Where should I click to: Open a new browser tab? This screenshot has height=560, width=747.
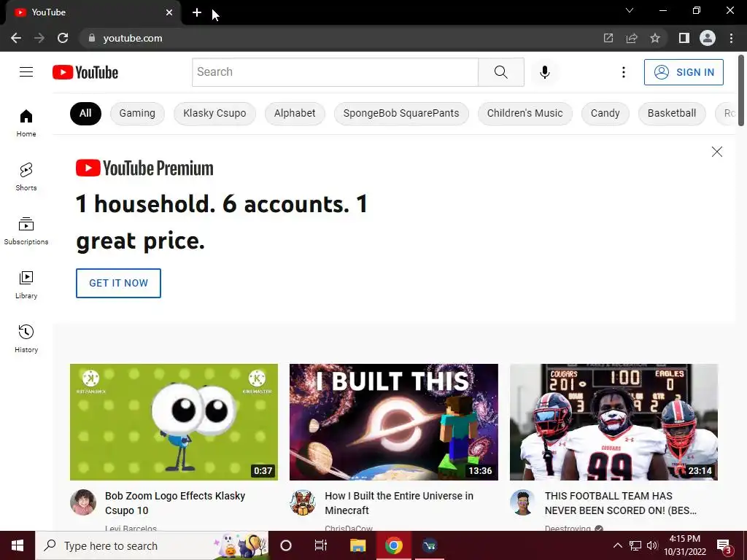coord(197,12)
